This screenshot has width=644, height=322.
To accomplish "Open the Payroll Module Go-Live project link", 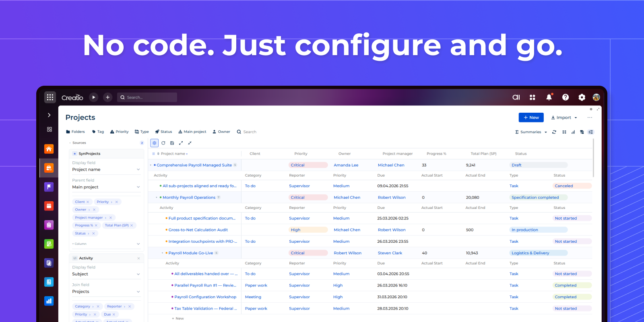I will click(x=191, y=253).
